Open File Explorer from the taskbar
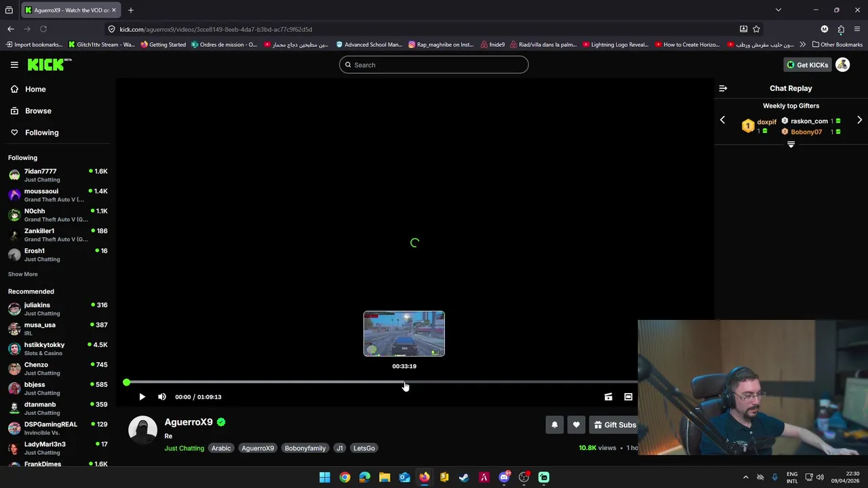Screen dimensions: 868x488 (x=384, y=477)
